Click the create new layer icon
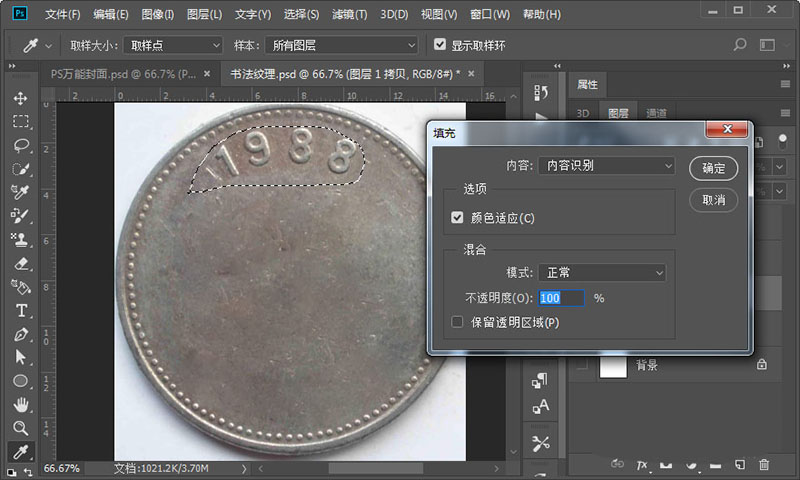The width and height of the screenshot is (800, 480). pos(740,464)
